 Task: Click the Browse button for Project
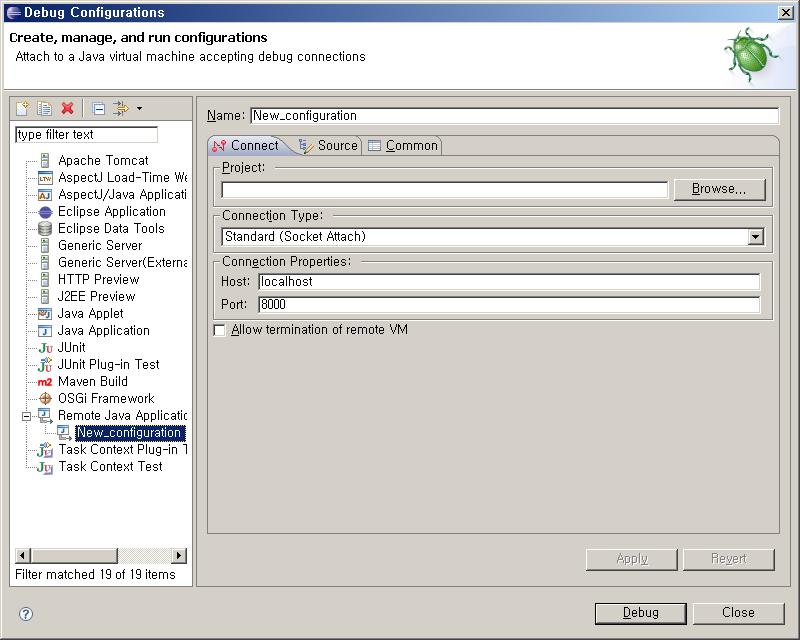coord(719,189)
